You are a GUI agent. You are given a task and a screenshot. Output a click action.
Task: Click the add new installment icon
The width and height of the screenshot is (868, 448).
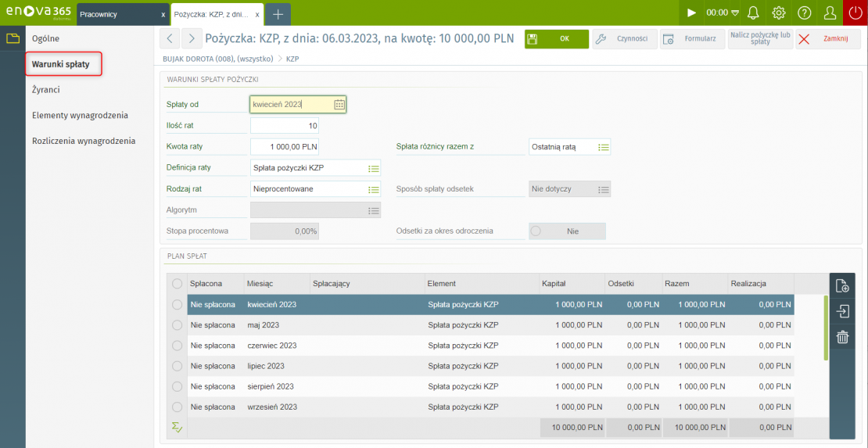tap(842, 286)
